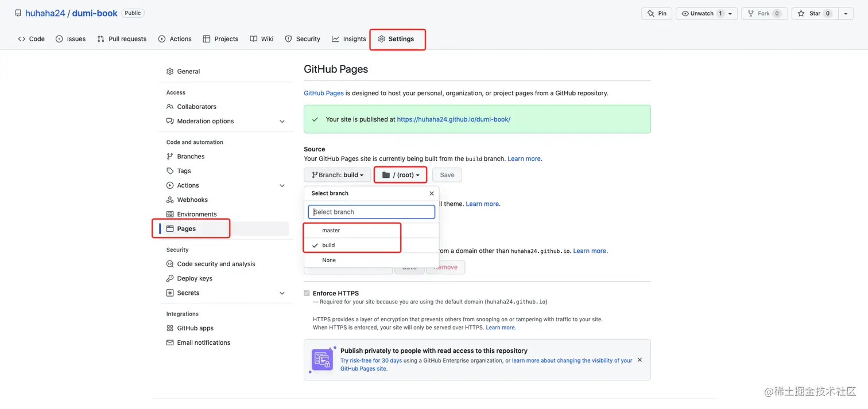The image size is (868, 409).
Task: Click the Deploy keys key icon
Action: click(170, 278)
